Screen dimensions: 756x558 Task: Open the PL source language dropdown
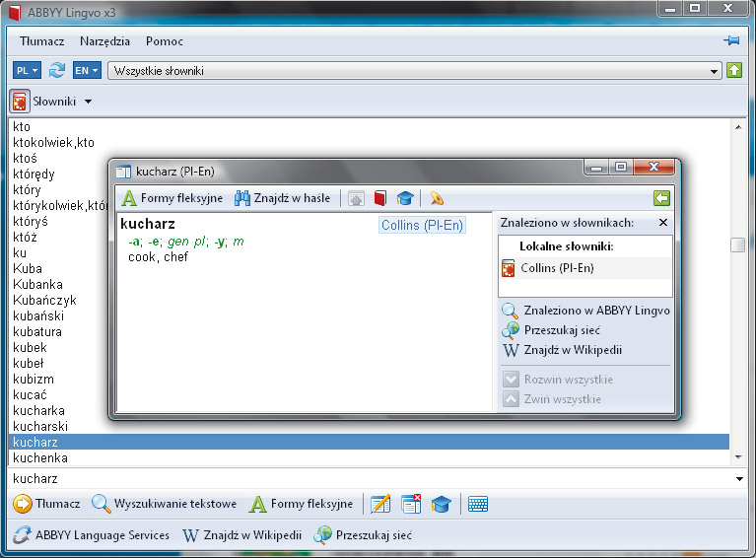pyautogui.click(x=27, y=70)
